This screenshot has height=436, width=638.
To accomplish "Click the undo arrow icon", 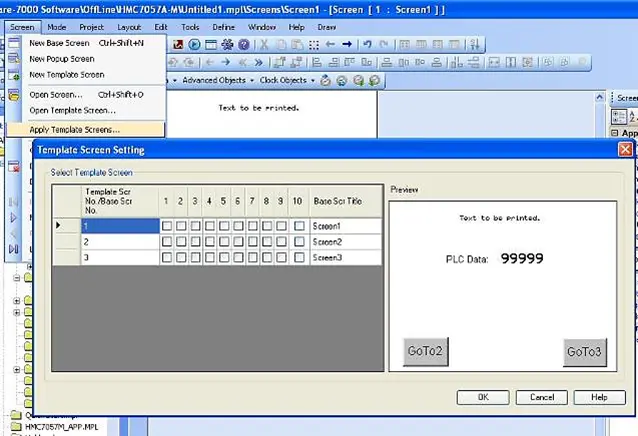I will click(x=367, y=44).
